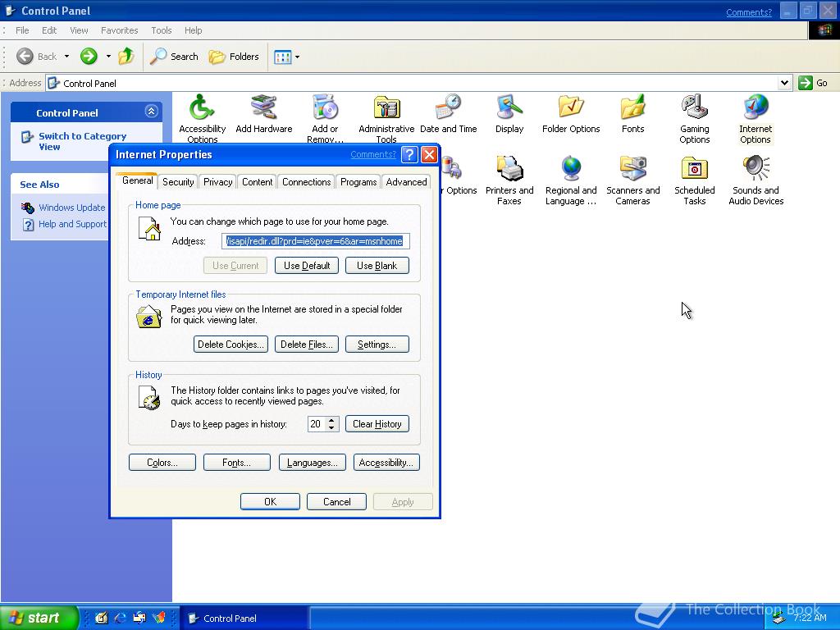Open the Favorites menu
Image resolution: width=840 pixels, height=630 pixels.
120,30
